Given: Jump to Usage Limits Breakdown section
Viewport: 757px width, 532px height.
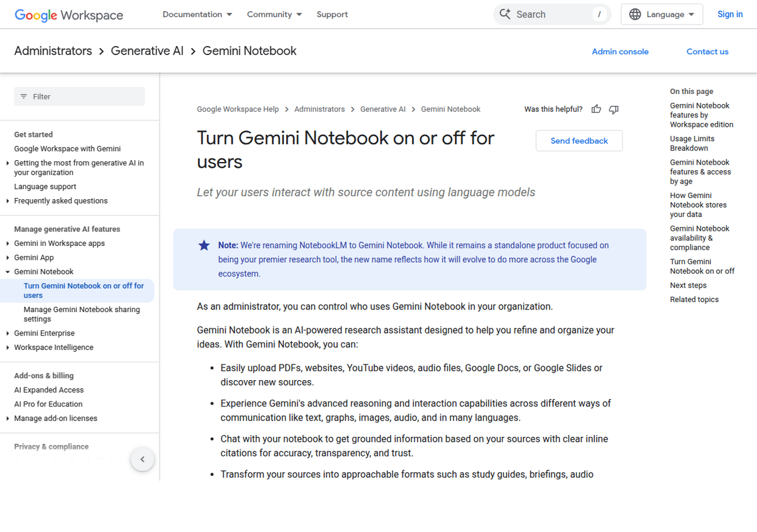Looking at the screenshot, I should point(692,144).
